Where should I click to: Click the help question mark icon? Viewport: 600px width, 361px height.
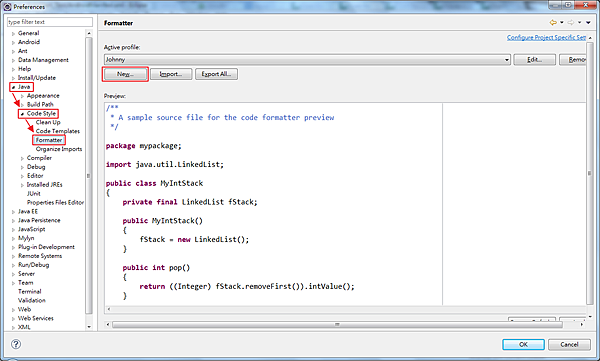pos(16,344)
